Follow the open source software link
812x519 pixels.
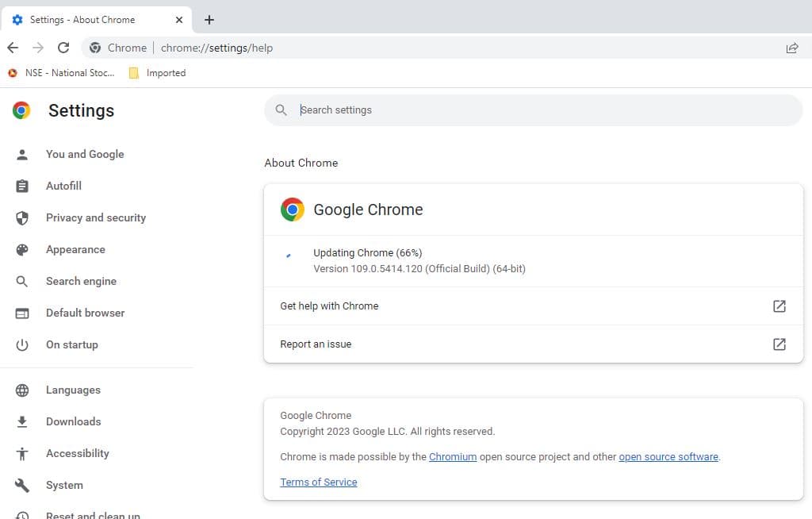coord(668,457)
